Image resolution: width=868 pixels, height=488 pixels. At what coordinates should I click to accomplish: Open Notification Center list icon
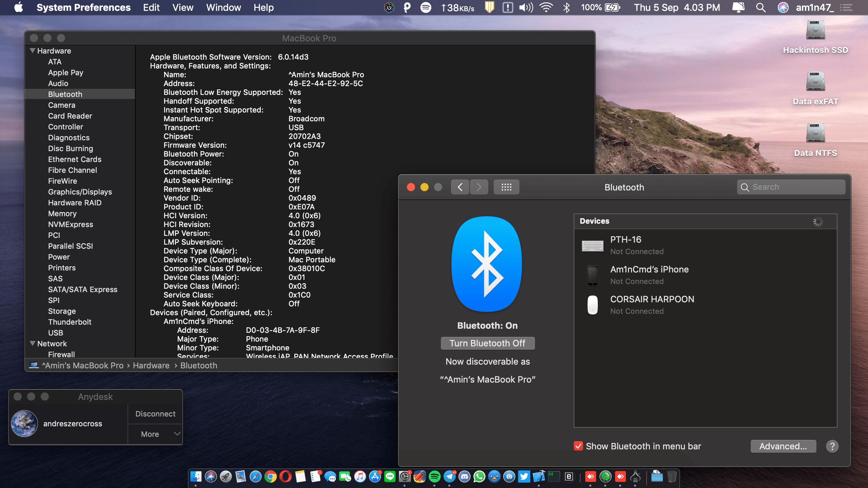tap(846, 7)
